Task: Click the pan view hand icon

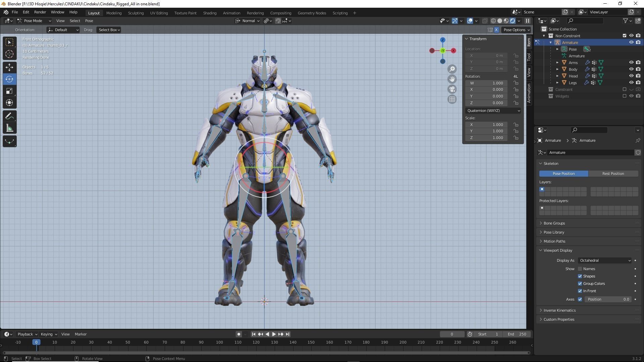Action: (x=452, y=79)
